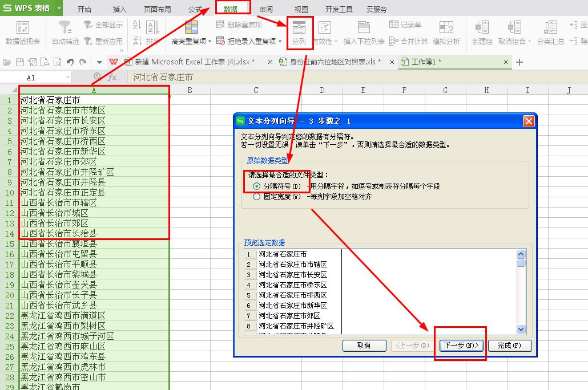Click 模拟分析 what-if analysis icon
This screenshot has height=390, width=588.
[x=447, y=30]
